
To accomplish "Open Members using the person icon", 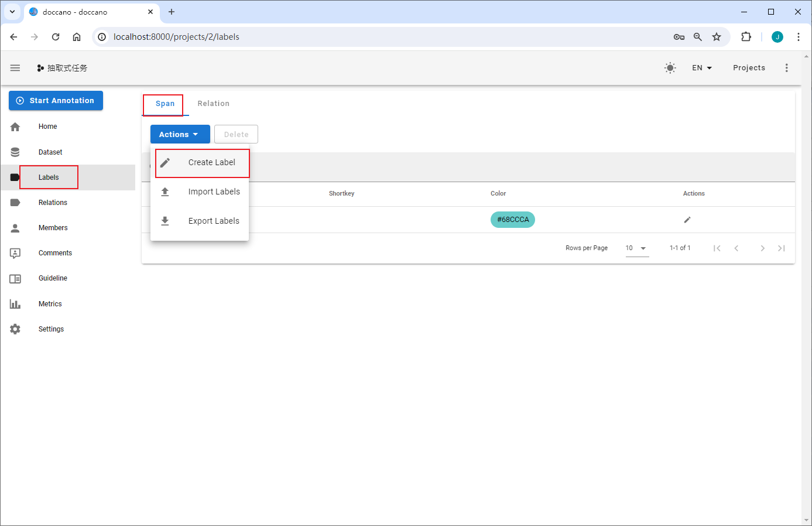I will pos(15,227).
